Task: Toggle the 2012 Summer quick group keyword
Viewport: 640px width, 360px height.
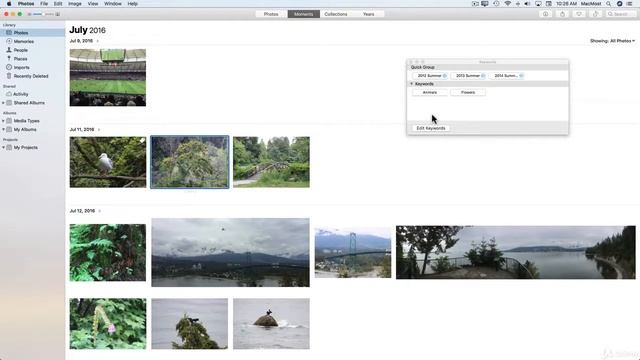Action: click(x=430, y=76)
